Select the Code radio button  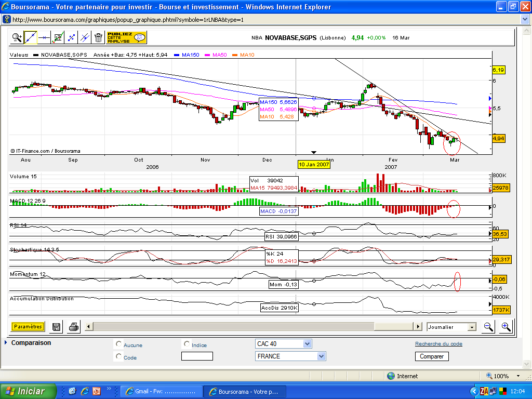(x=119, y=357)
